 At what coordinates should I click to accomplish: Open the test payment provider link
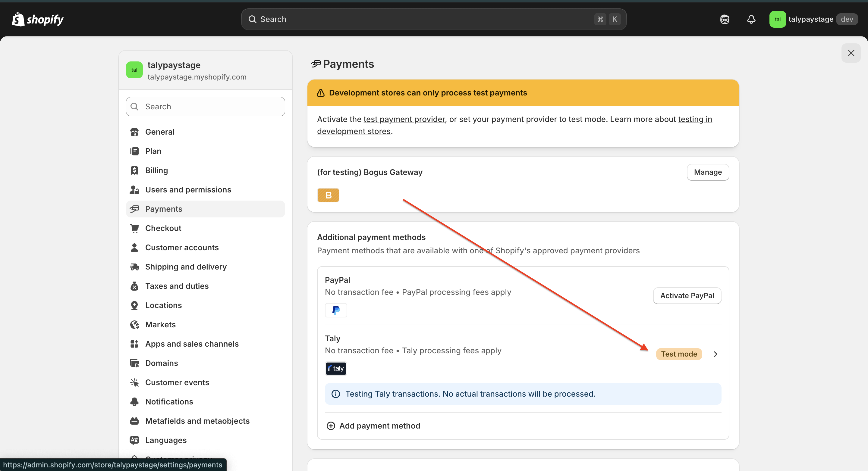(x=404, y=119)
